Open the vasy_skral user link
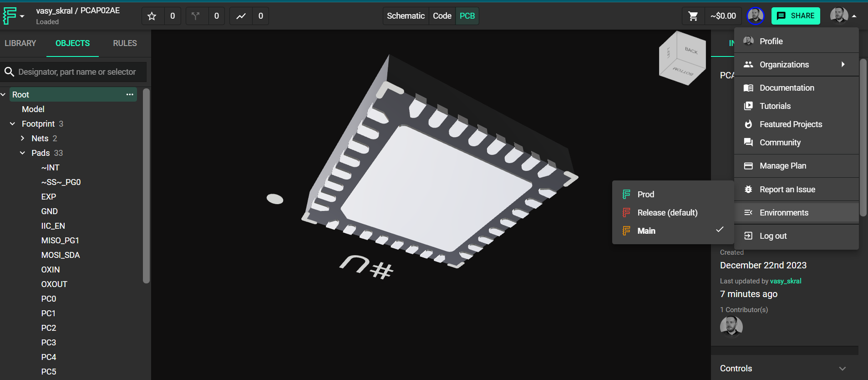The height and width of the screenshot is (380, 868). click(786, 281)
